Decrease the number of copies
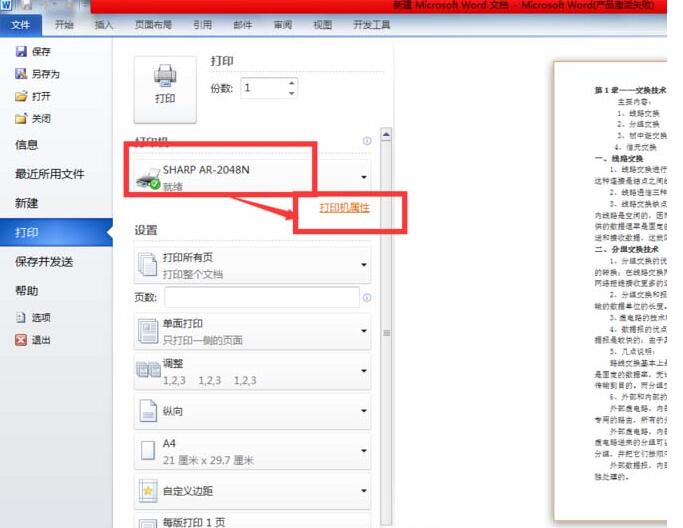683x528 pixels. coord(291,93)
